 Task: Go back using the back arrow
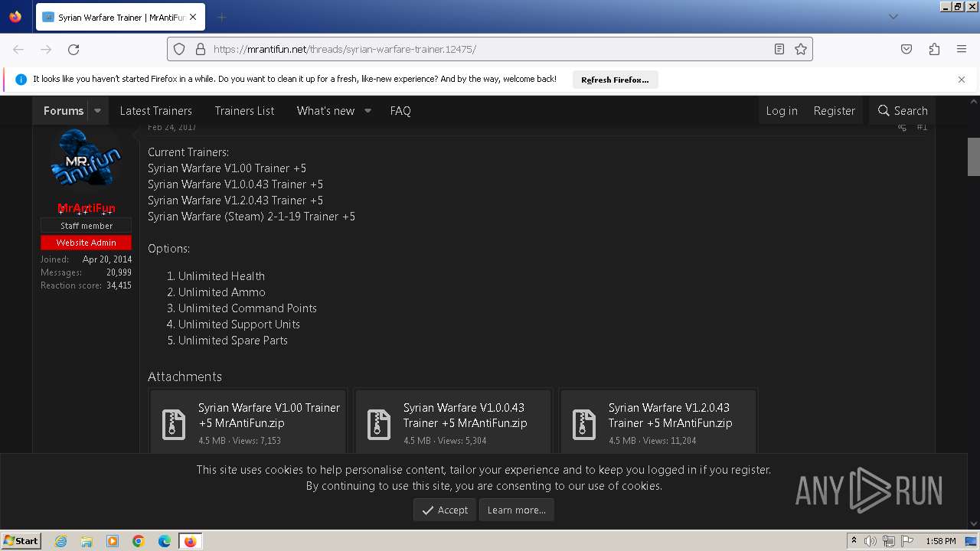(x=18, y=49)
